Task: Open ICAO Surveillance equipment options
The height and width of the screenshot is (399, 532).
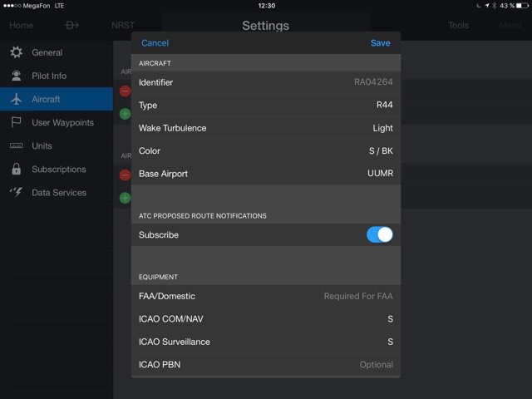Action: [266, 342]
